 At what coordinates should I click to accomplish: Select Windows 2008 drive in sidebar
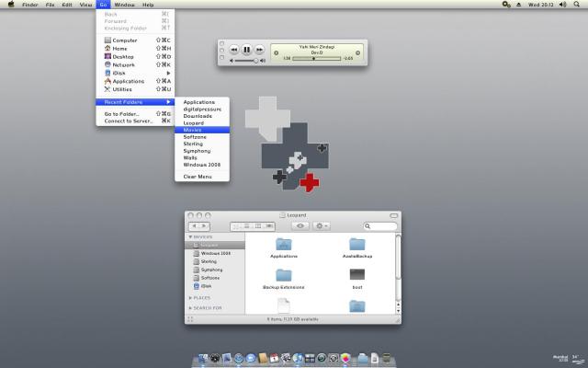pos(215,254)
